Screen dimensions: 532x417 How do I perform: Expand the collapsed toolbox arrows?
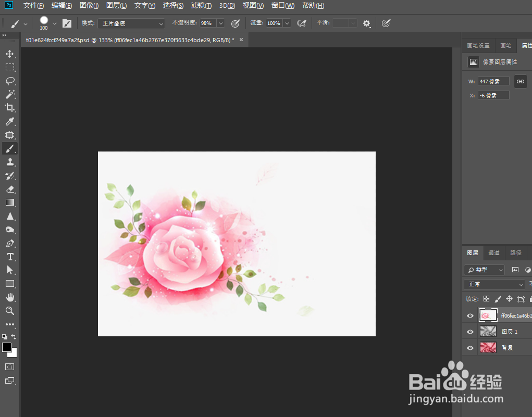[x=4, y=35]
